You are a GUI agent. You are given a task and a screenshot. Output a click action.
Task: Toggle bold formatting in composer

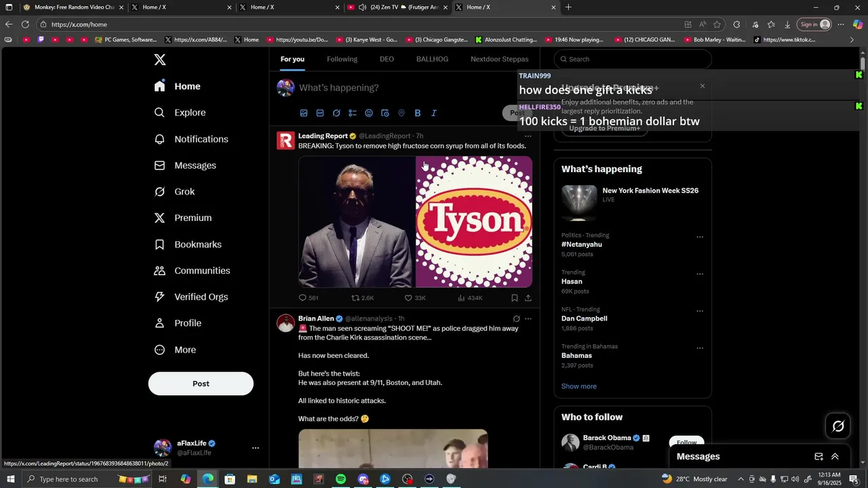[418, 113]
